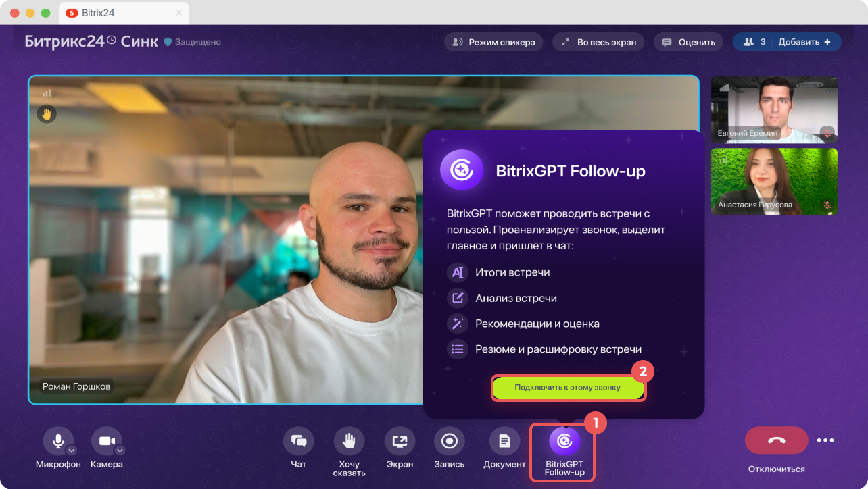Expand the camera settings arrow
Viewport: 868px width, 489px height.
tap(120, 451)
